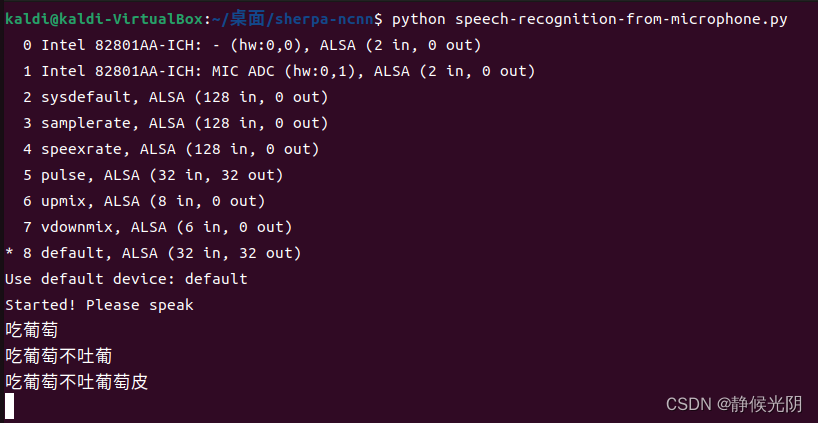Click device line 0 Intel 82801AA-ICH hw:0,0
Viewport: 818px width, 423px height.
tap(251, 45)
